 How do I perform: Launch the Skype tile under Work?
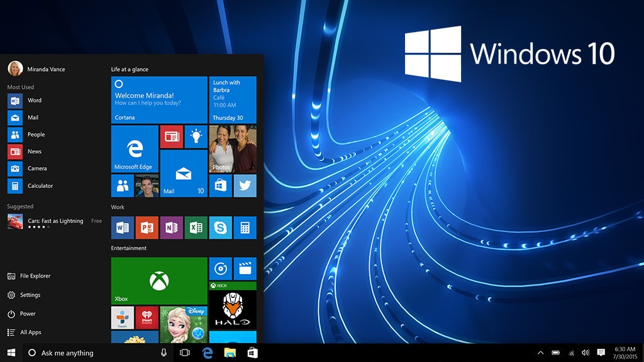[x=221, y=228]
